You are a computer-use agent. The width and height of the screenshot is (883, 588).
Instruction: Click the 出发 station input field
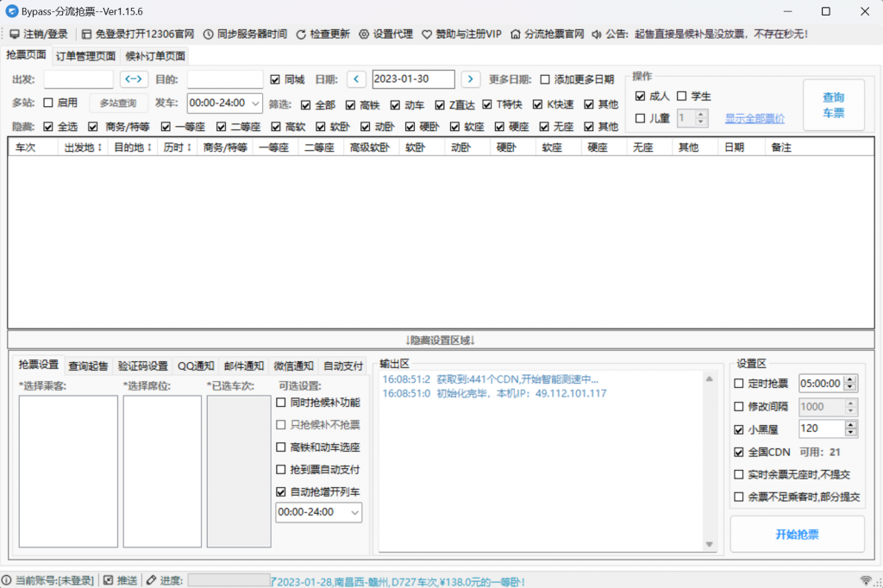pos(78,79)
